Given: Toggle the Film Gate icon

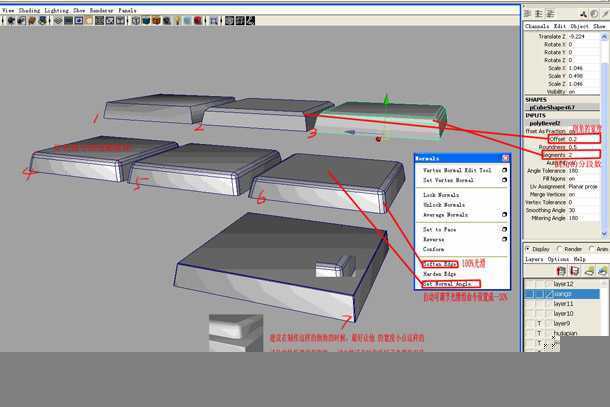Looking at the screenshot, I should point(68,20).
